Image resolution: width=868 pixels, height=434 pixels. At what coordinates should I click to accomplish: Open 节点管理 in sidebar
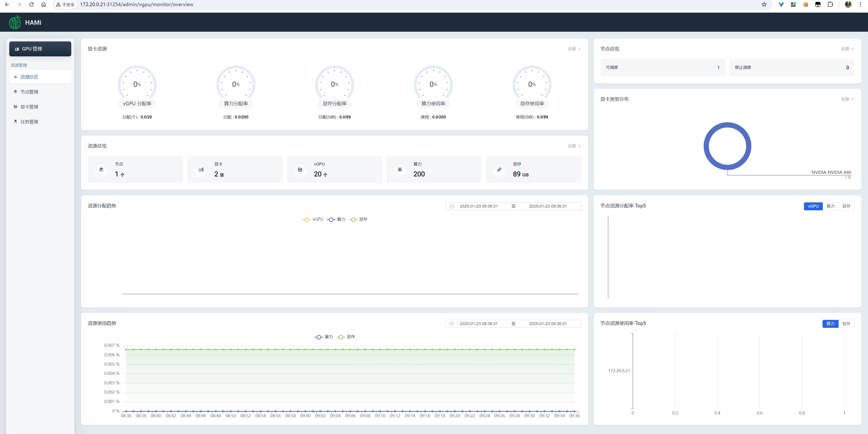(x=29, y=92)
